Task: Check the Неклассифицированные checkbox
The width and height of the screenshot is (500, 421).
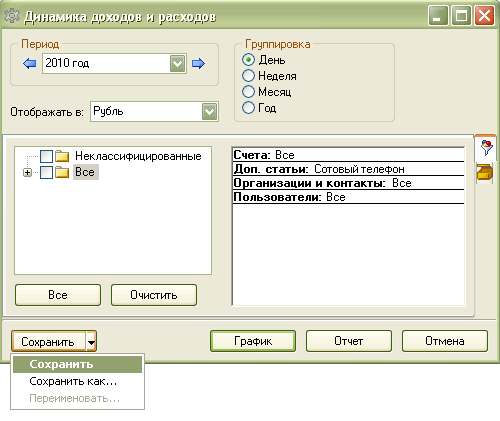Action: [x=46, y=156]
